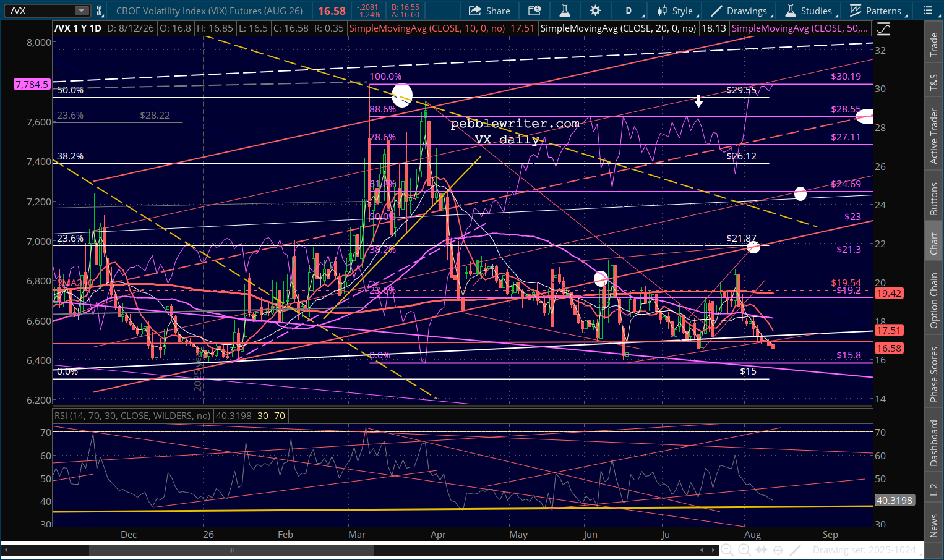Click the white down arrow marker on chart

point(698,101)
